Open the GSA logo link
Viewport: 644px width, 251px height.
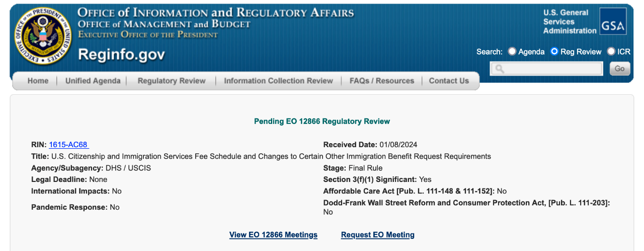point(613,22)
